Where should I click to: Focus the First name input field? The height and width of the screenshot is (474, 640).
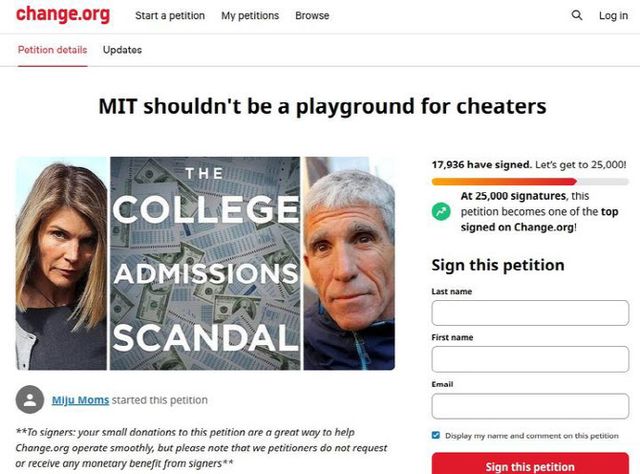coord(530,359)
